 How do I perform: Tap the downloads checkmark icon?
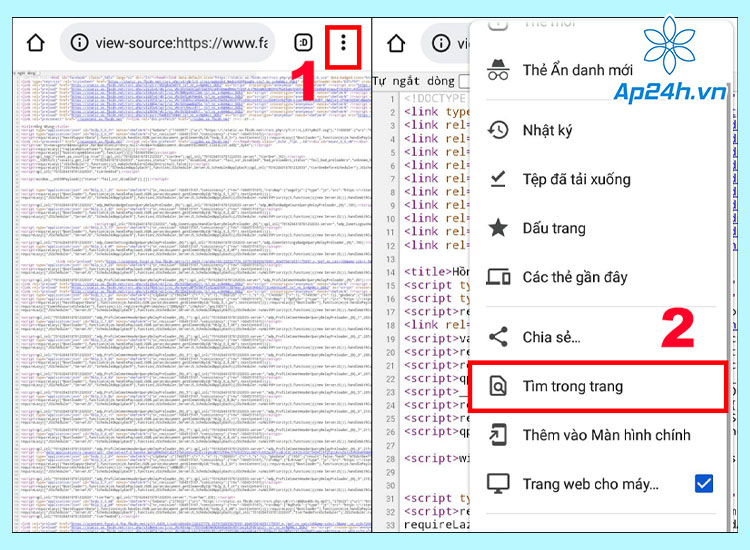pos(498,179)
